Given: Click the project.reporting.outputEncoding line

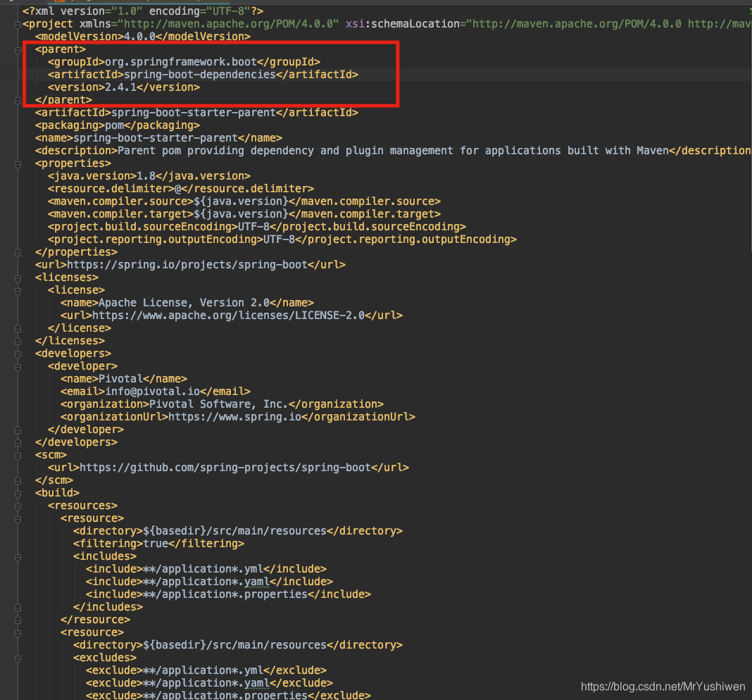Looking at the screenshot, I should 282,239.
